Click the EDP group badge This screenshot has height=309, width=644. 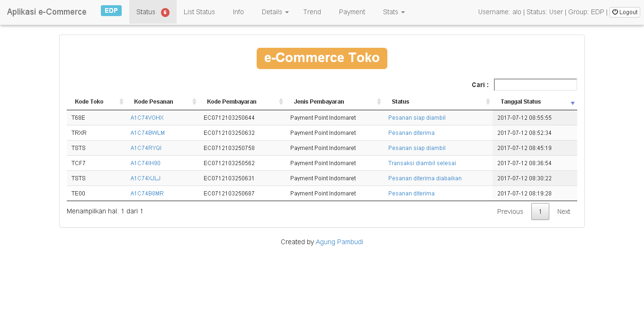click(111, 11)
